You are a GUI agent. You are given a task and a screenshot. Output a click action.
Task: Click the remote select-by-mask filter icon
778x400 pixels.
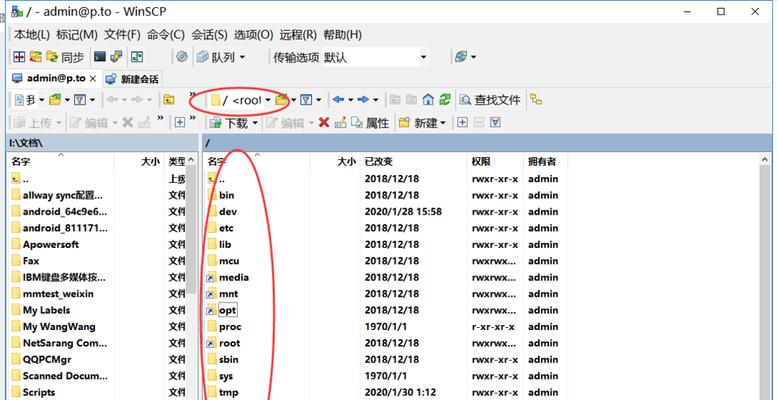pos(495,122)
